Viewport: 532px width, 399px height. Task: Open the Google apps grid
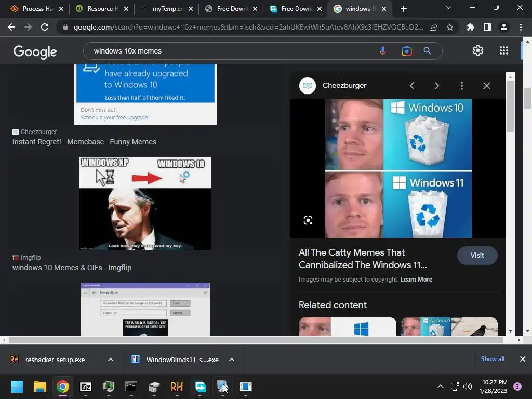pos(504,50)
